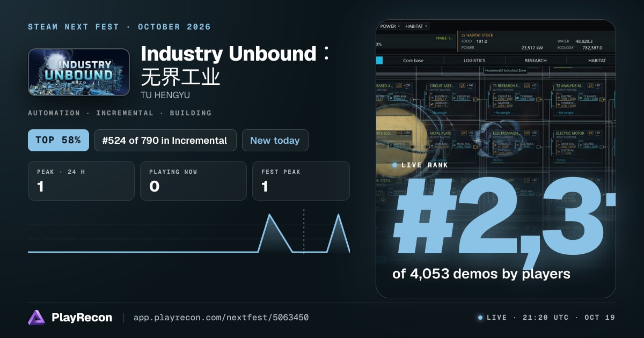This screenshot has height=338, width=644.
Task: Select the highlighted blue square tab
Action: [379, 61]
